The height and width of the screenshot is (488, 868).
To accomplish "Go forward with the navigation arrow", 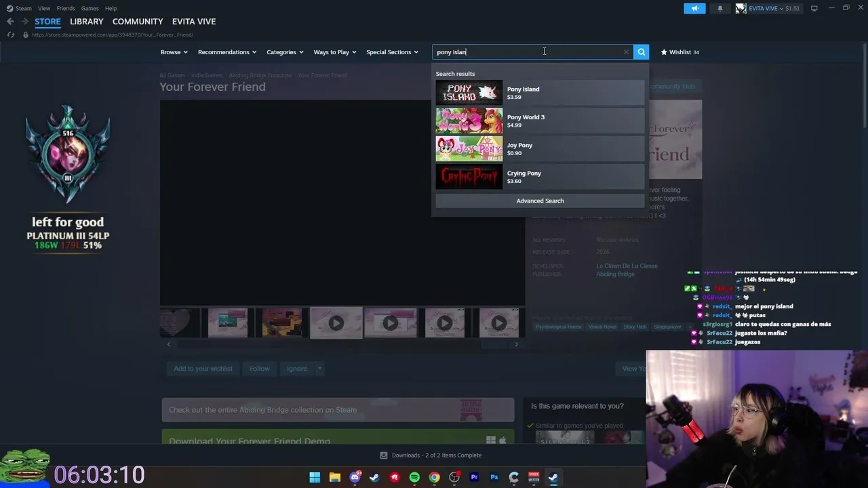I will click(24, 22).
